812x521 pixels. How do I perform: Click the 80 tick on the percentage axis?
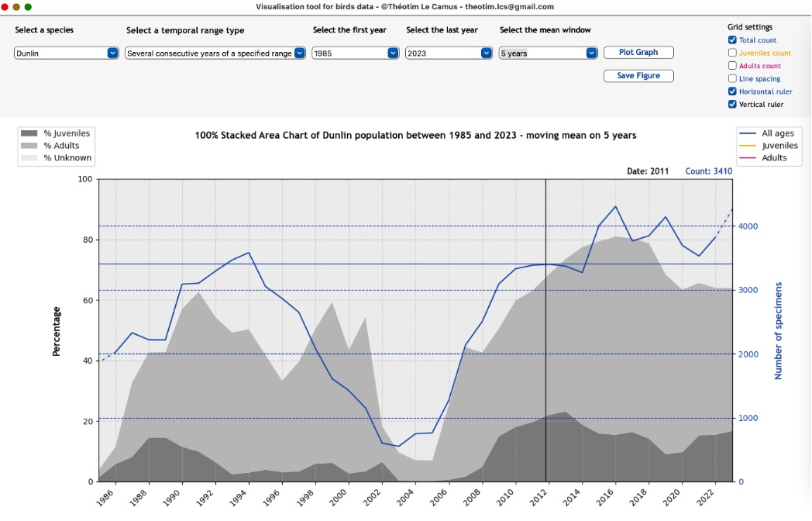tap(88, 240)
